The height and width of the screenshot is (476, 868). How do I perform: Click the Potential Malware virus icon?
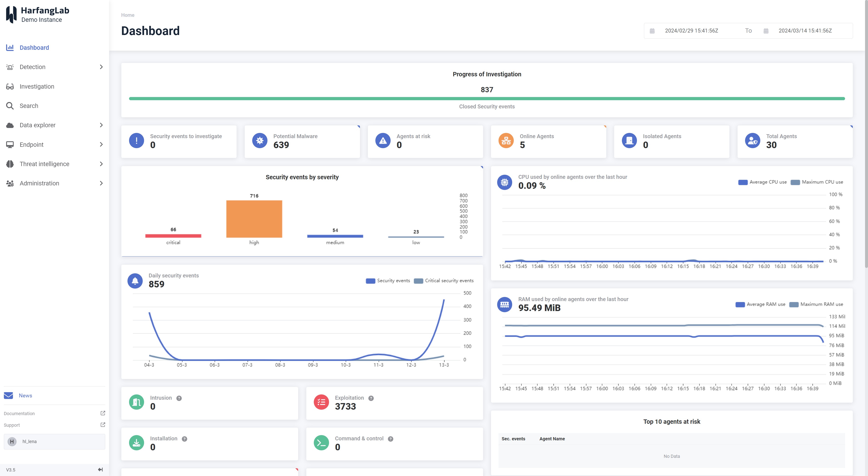click(x=259, y=141)
